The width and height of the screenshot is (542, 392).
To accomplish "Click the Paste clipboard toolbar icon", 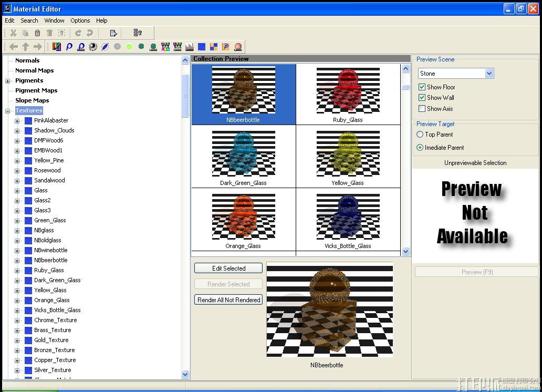I will click(38, 33).
